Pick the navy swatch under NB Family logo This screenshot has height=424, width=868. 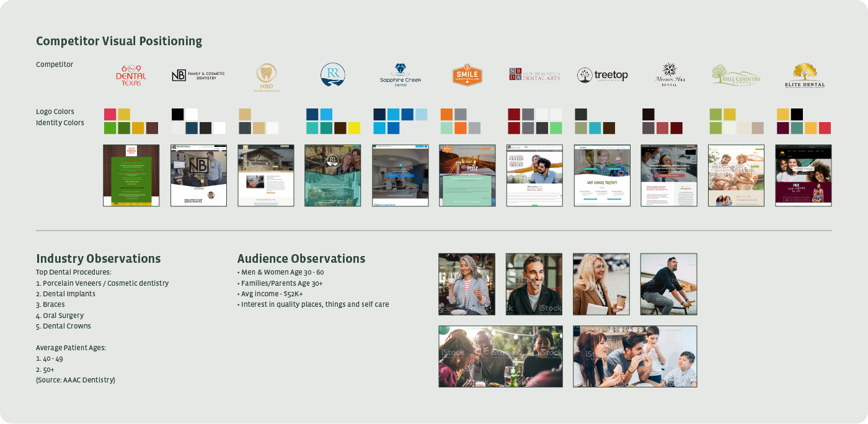(x=192, y=128)
